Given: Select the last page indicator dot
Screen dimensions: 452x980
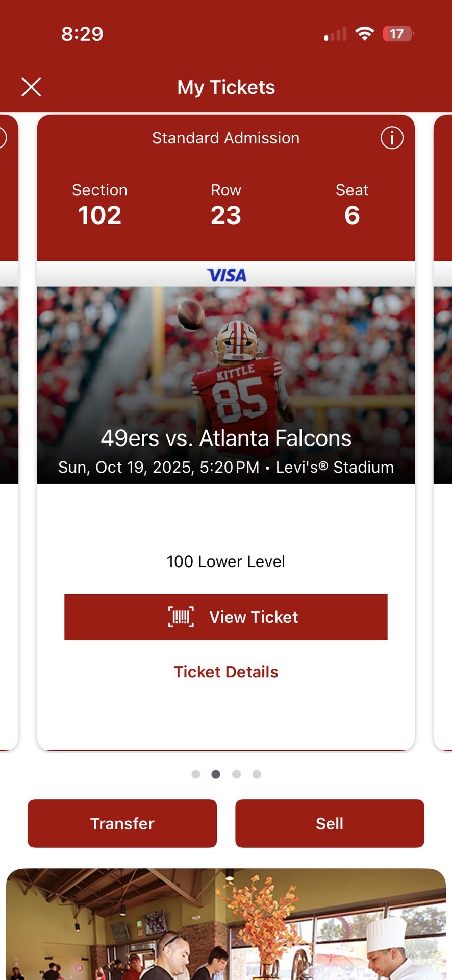Looking at the screenshot, I should point(257,774).
